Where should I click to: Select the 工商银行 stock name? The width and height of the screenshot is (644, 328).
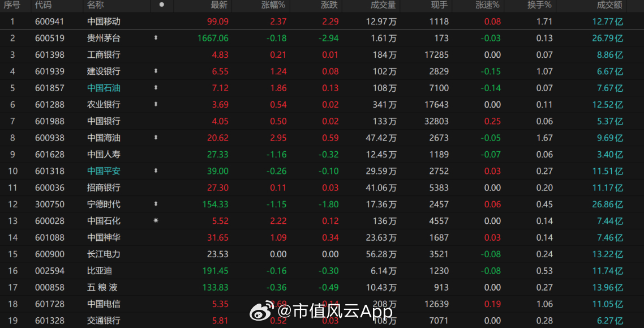[104, 54]
